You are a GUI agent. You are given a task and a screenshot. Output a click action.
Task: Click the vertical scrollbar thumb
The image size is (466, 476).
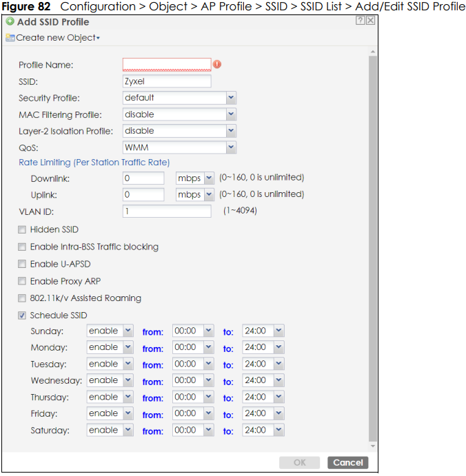[373, 249]
